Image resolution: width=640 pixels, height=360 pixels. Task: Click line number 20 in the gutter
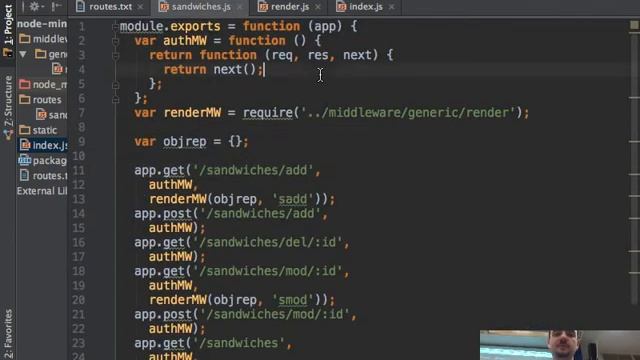tap(79, 300)
